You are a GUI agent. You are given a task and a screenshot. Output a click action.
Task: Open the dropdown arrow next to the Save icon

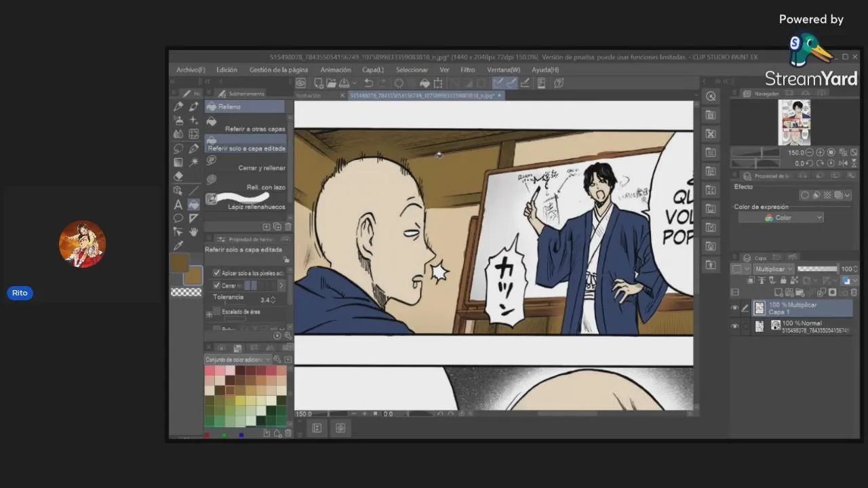pos(355,83)
